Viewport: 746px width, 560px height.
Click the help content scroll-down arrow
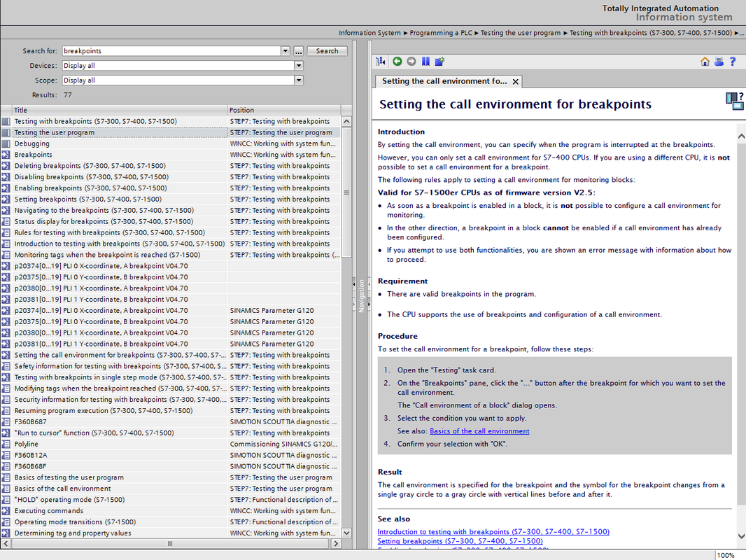(x=741, y=535)
